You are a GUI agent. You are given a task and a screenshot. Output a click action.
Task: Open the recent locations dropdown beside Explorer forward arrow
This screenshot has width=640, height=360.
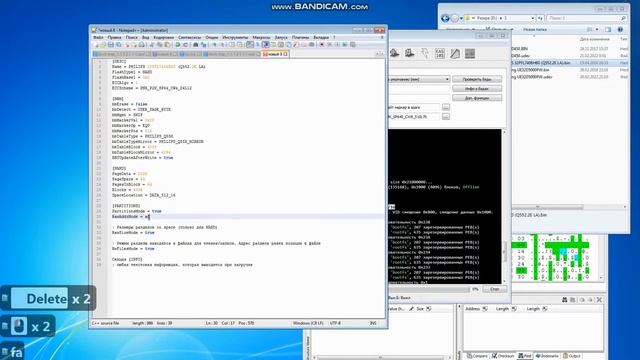(461, 18)
